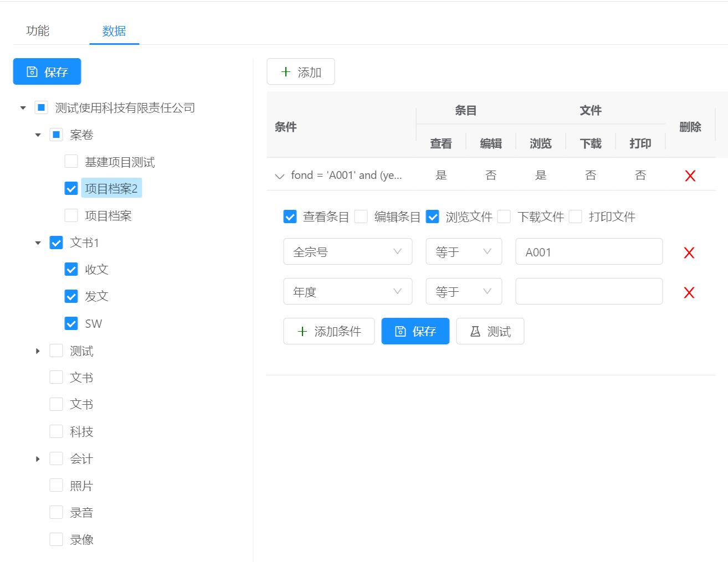Viewport: 728px width, 562px height.
Task: Check the 基建项目测试 checkbox
Action: (71, 161)
